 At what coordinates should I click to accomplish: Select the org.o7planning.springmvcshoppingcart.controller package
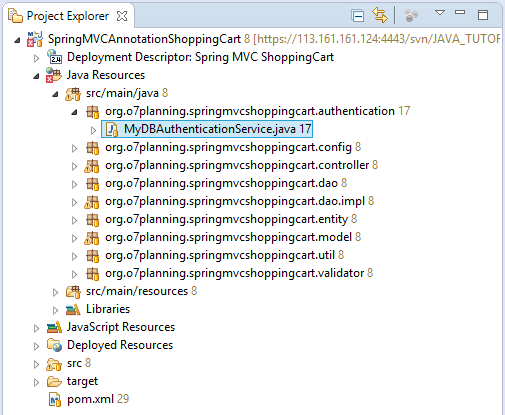237,165
